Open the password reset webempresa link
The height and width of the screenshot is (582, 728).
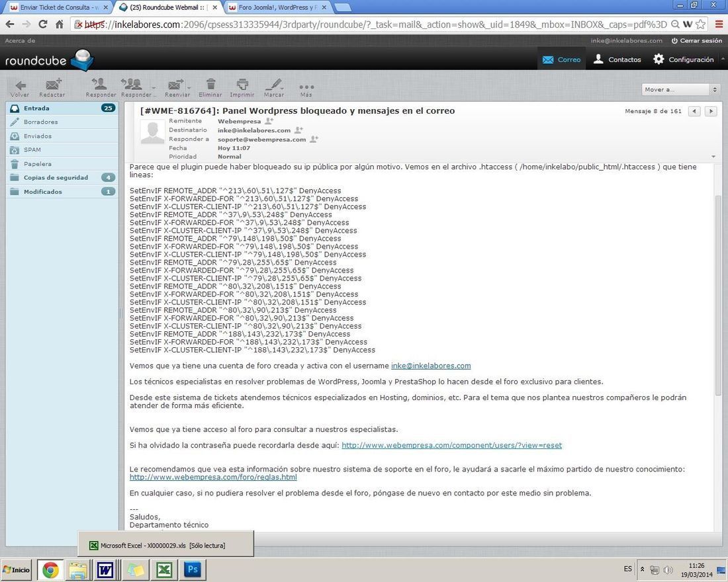tap(452, 445)
